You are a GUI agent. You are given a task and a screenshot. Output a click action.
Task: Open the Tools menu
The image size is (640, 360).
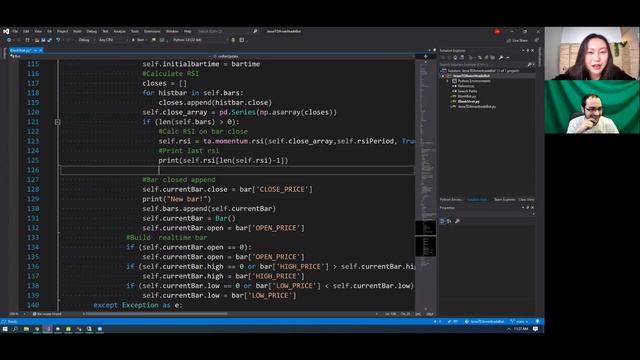tap(135, 31)
